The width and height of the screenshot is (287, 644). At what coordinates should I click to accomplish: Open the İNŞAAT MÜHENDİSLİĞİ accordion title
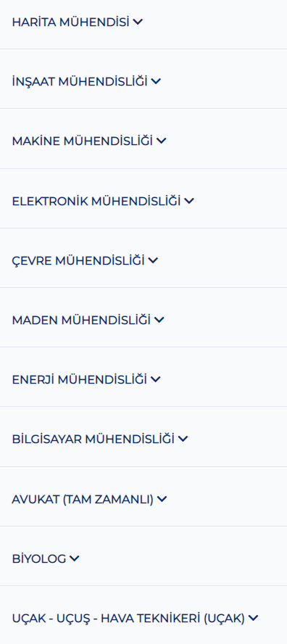coord(80,82)
